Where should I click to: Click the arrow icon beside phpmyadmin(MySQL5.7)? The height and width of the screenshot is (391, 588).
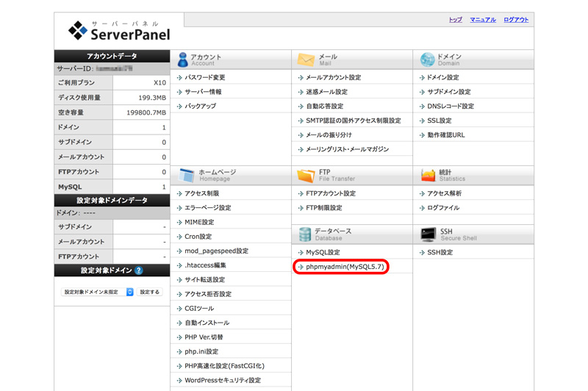pos(301,267)
